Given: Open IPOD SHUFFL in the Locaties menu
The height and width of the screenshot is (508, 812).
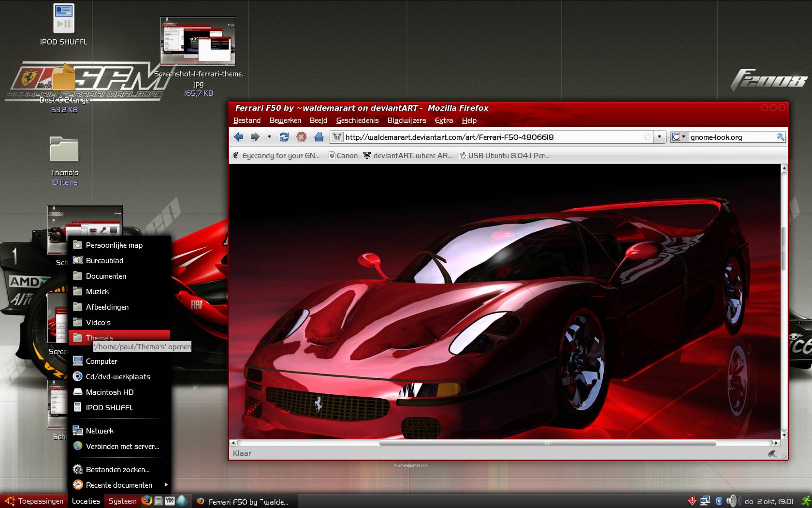Looking at the screenshot, I should (x=119, y=408).
